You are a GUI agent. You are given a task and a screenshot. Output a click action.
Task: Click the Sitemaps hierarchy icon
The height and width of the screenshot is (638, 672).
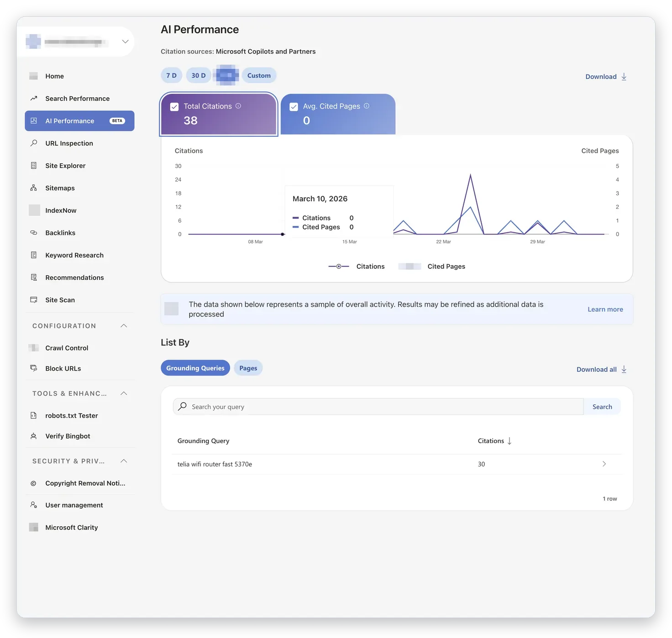[x=34, y=188]
